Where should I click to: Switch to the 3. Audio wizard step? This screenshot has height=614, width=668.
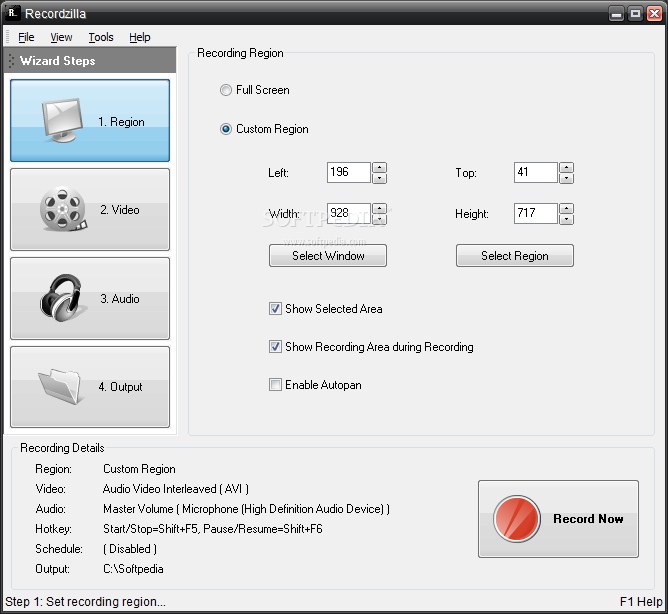90,298
